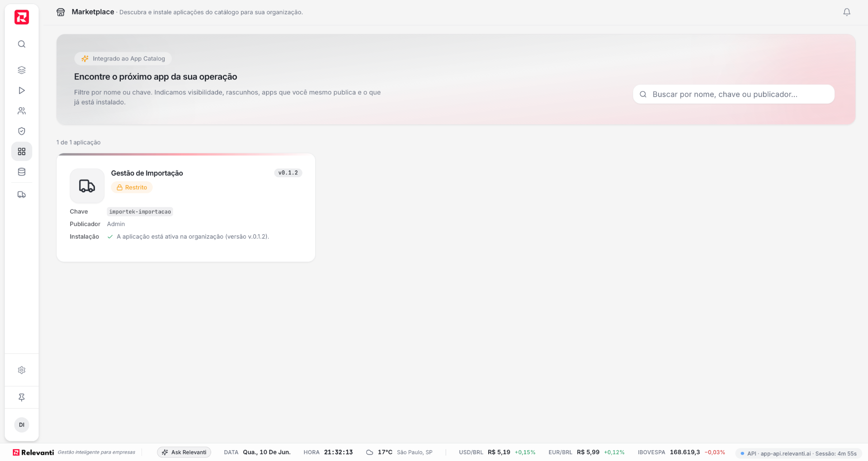Focus the Buscar por nome search field
Viewport: 868px width, 461px height.
click(x=733, y=94)
